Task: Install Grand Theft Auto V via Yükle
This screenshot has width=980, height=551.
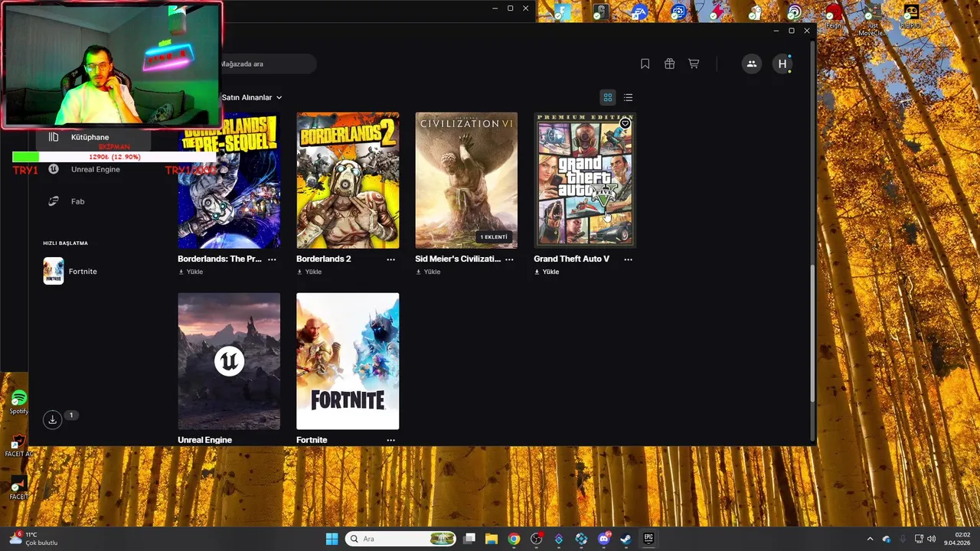Action: coord(547,272)
